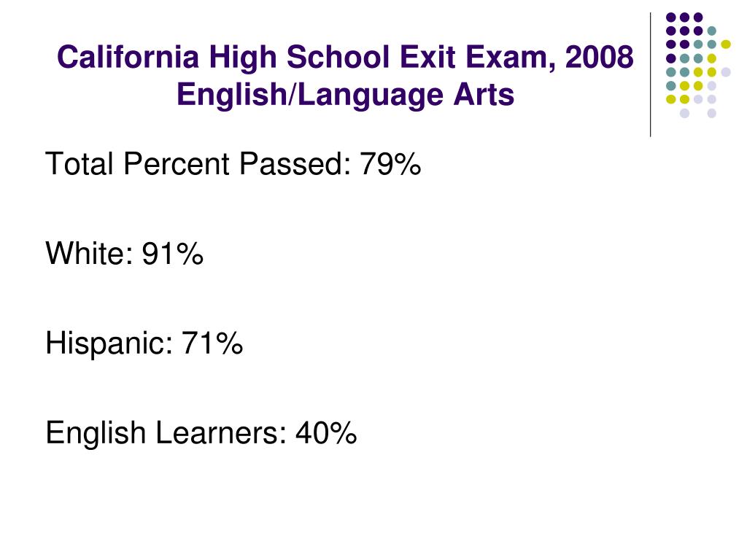Viewport: 747px width, 560px height.
Task: Select the English/Language Arts subtitle line
Action: [x=345, y=94]
